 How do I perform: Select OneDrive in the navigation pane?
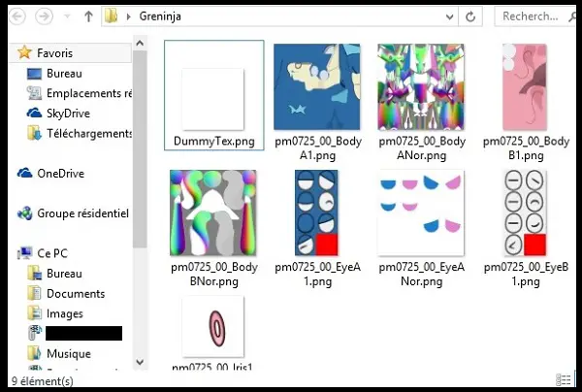click(x=60, y=174)
